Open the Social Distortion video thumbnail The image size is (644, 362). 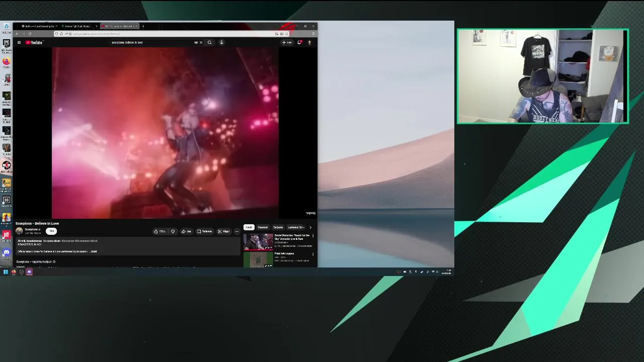258,242
